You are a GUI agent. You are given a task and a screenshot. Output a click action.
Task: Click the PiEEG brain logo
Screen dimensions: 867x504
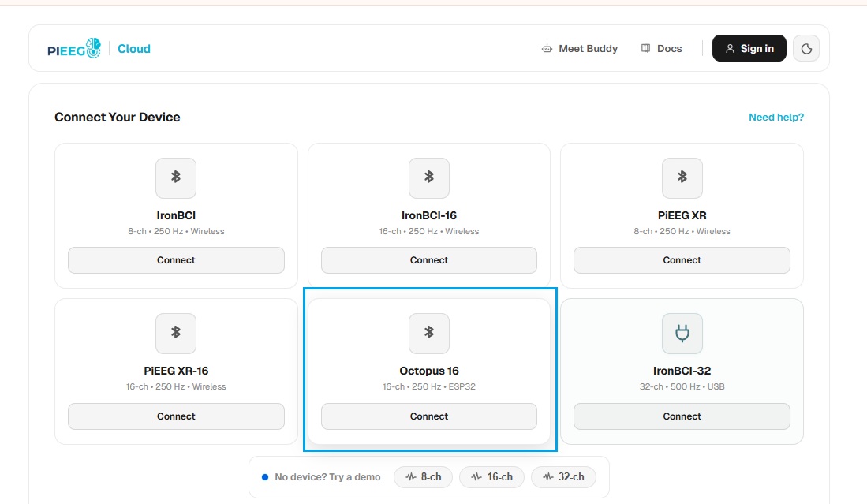[74, 49]
